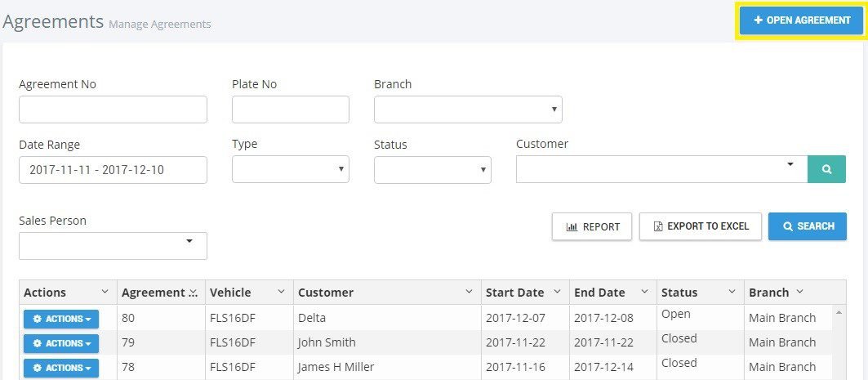Click the Plate No input field
The image size is (868, 380).
click(x=290, y=110)
